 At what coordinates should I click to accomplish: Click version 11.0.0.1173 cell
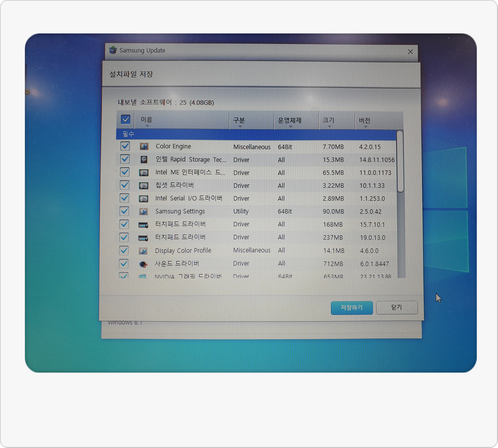point(375,173)
